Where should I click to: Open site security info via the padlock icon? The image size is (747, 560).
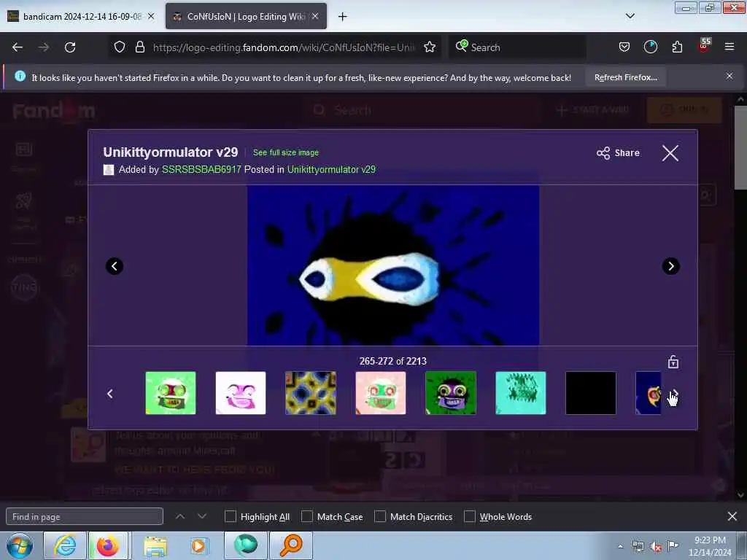point(139,47)
